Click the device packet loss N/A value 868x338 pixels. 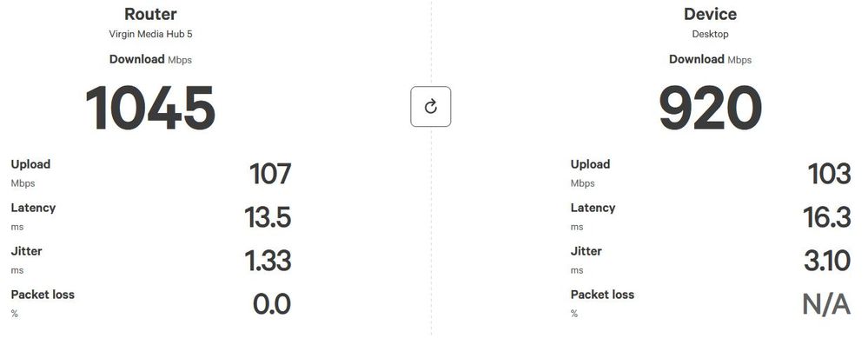click(x=826, y=305)
